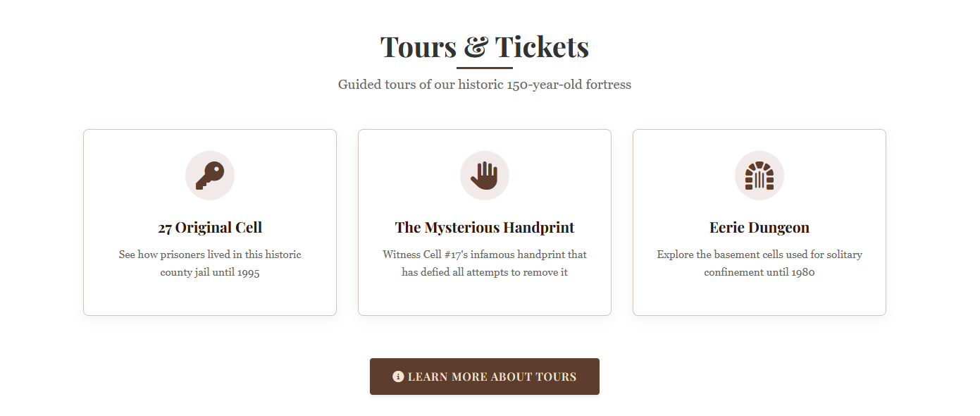Select the Mysterious Handprint tour card
This screenshot has width=980, height=416.
click(x=484, y=222)
